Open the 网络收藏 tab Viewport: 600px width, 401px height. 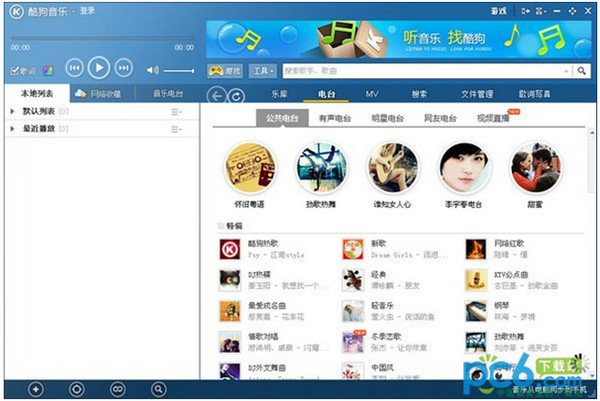pos(100,93)
